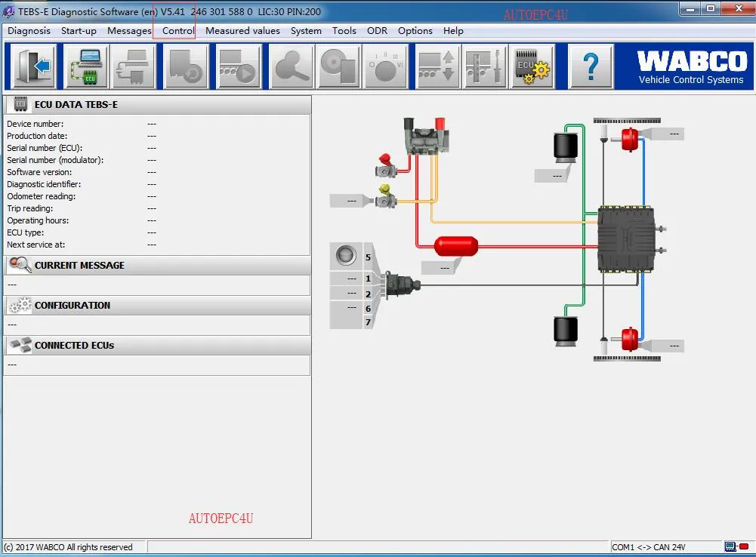The width and height of the screenshot is (756, 557).
Task: Click the red coupling head in diagram
Action: click(387, 166)
